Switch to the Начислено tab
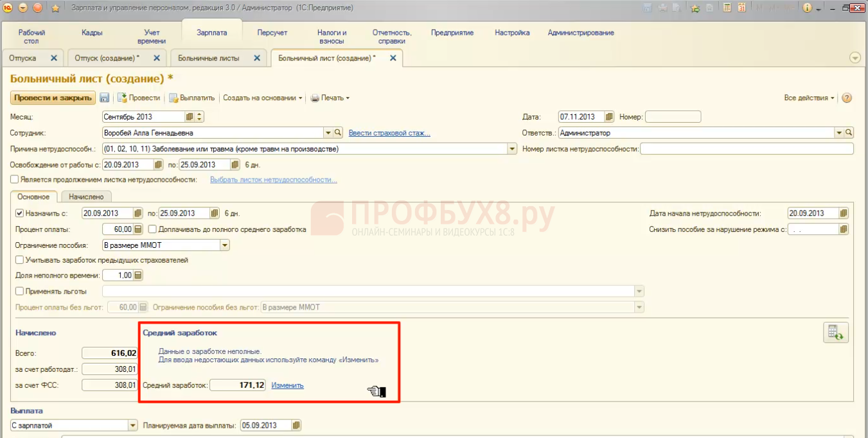 [x=85, y=197]
